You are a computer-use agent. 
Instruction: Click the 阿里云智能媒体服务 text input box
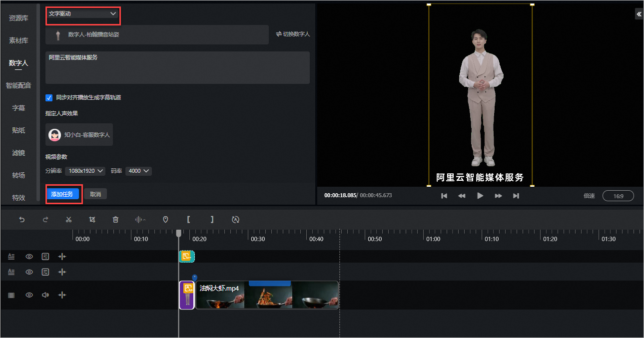(x=177, y=67)
